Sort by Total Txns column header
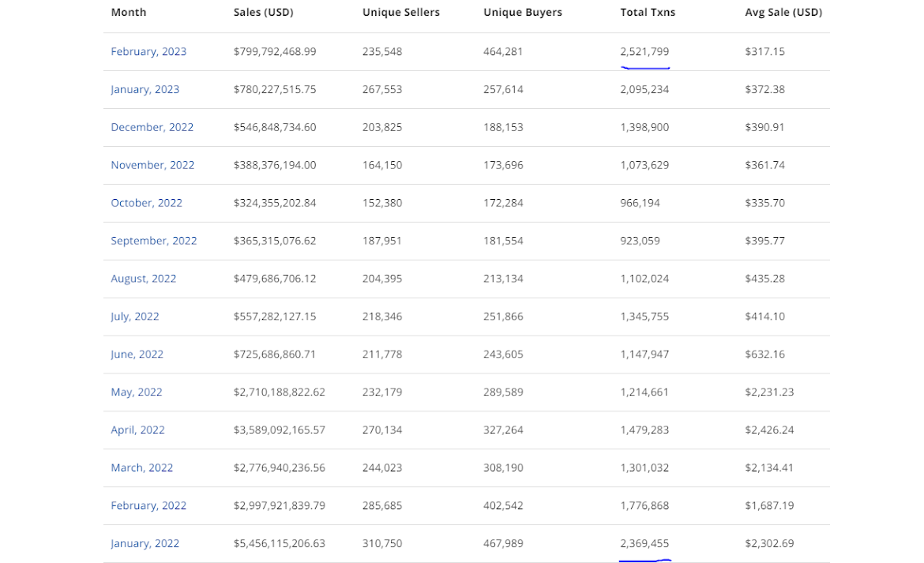 648,12
